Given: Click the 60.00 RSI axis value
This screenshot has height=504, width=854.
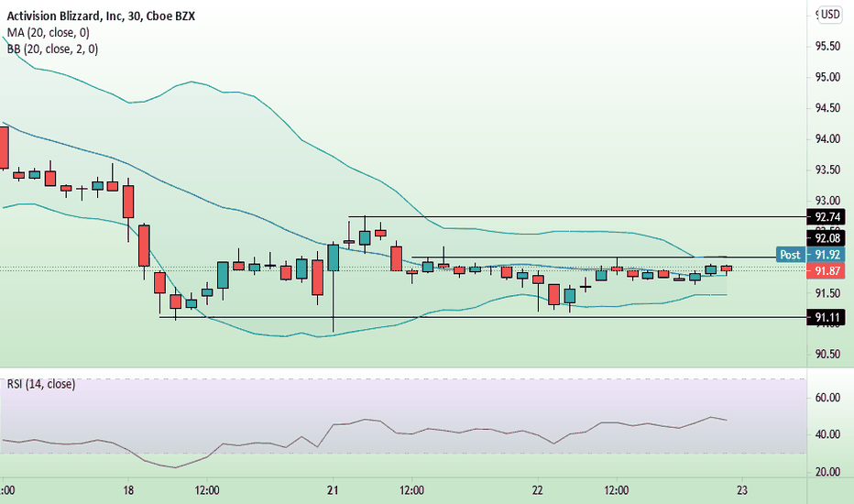Looking at the screenshot, I should pyautogui.click(x=827, y=398).
